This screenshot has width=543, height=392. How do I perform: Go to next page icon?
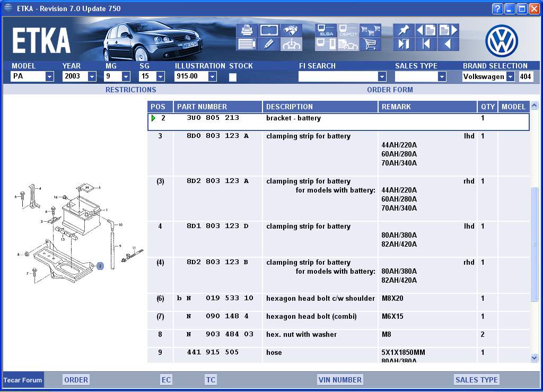pos(448,30)
